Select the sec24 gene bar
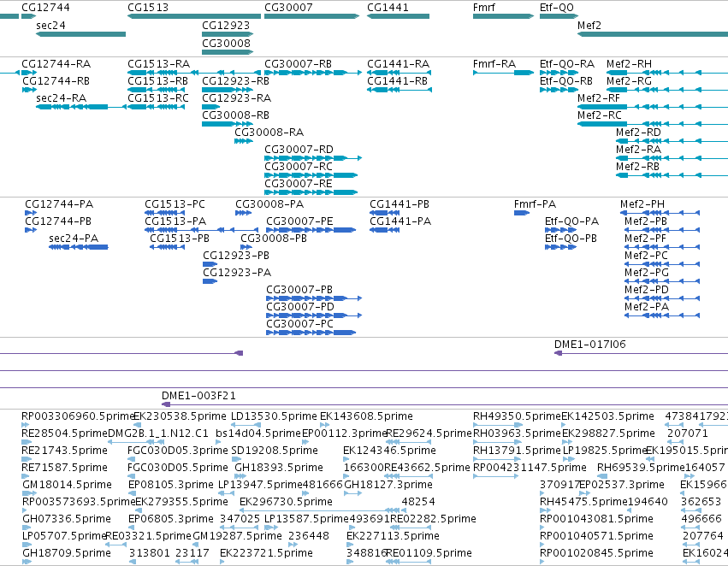Image resolution: width=728 pixels, height=566 pixels. pyautogui.click(x=80, y=34)
